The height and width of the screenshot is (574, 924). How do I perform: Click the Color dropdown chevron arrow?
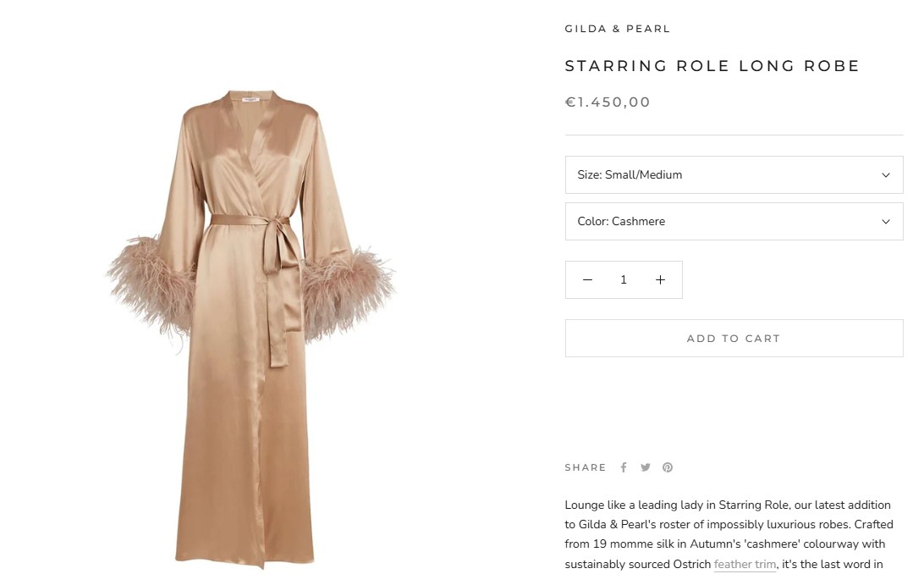[886, 222]
